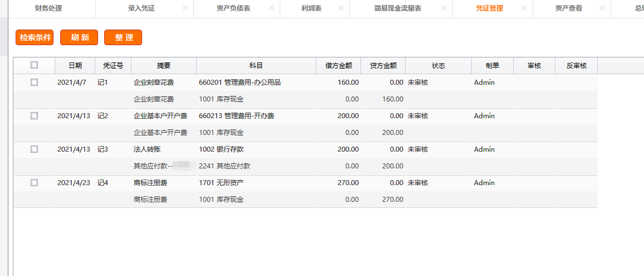Click the 整理 button
The width and height of the screenshot is (644, 276).
123,37
